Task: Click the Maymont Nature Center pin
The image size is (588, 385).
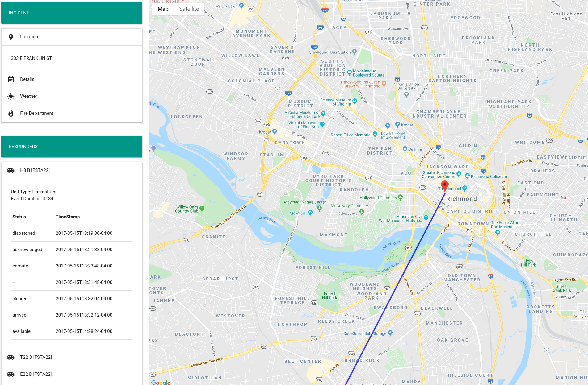Action: (319, 208)
